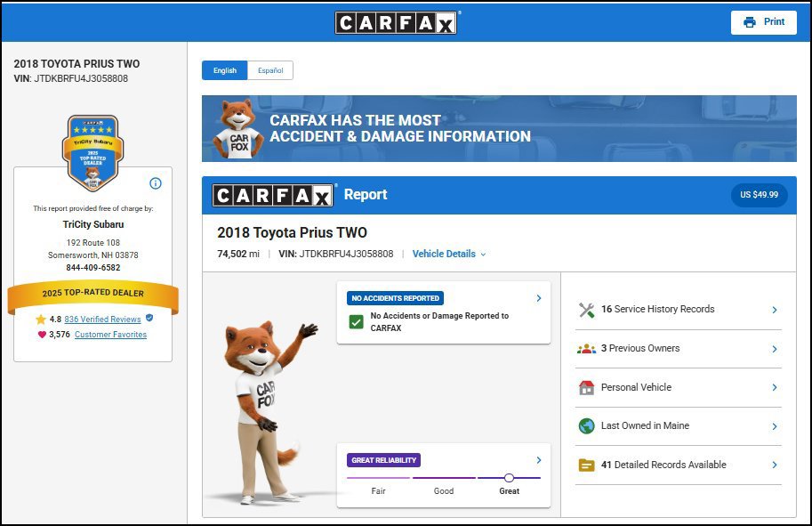Click the accident and damage information banner
Image resolution: width=812 pixels, height=526 pixels.
499,128
